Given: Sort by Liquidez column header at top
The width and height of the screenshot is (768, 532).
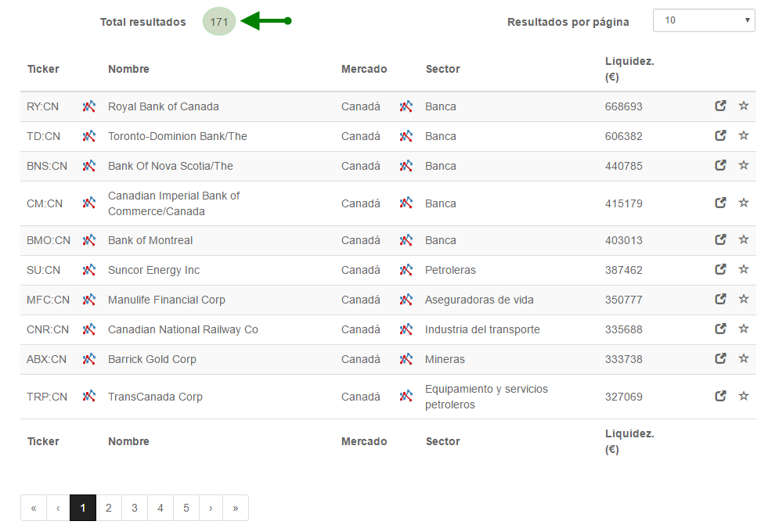Looking at the screenshot, I should 629,69.
